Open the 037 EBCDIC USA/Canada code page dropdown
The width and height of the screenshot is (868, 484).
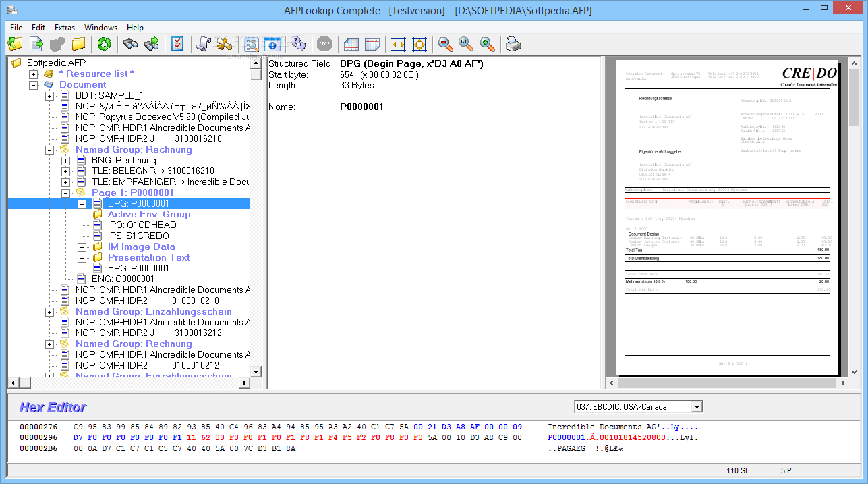(697, 406)
